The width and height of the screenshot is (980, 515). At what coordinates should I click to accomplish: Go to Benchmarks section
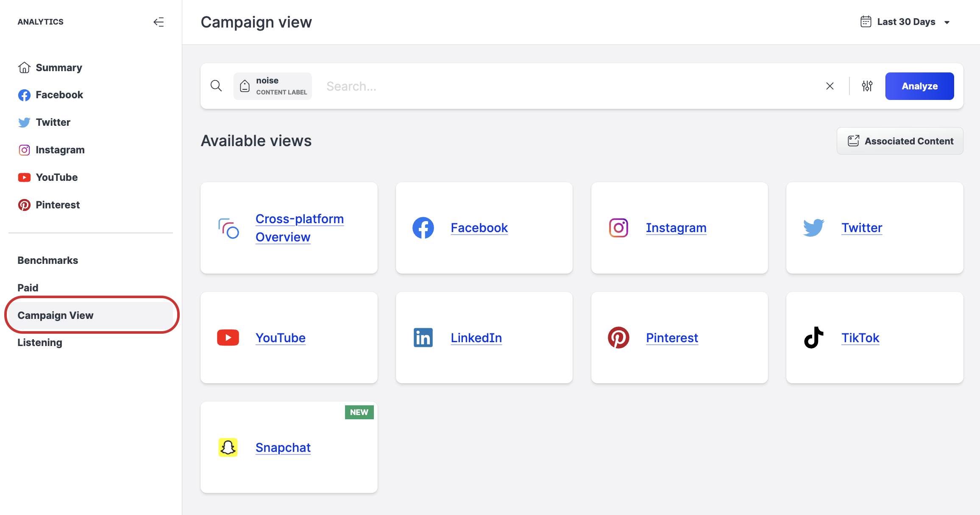click(48, 260)
